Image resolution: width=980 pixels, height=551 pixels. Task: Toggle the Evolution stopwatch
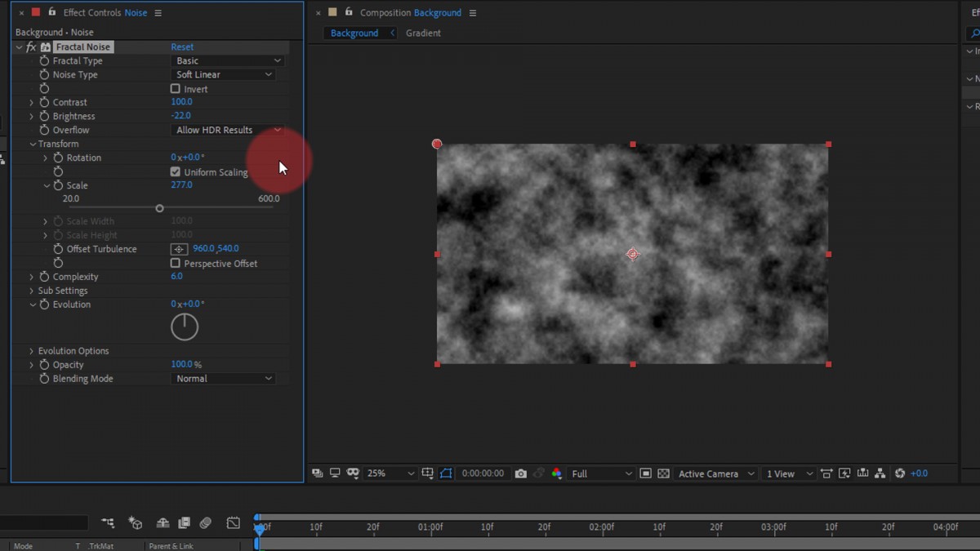44,304
